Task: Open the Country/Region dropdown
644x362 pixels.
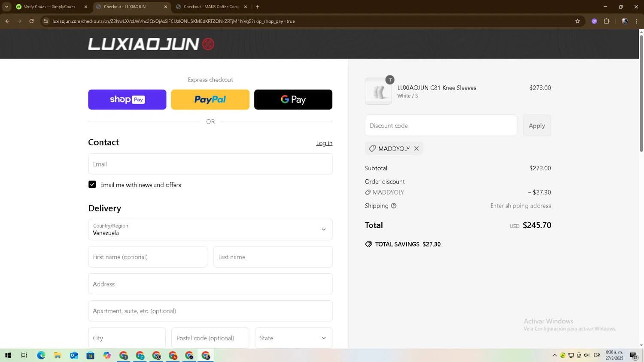Action: click(x=210, y=229)
